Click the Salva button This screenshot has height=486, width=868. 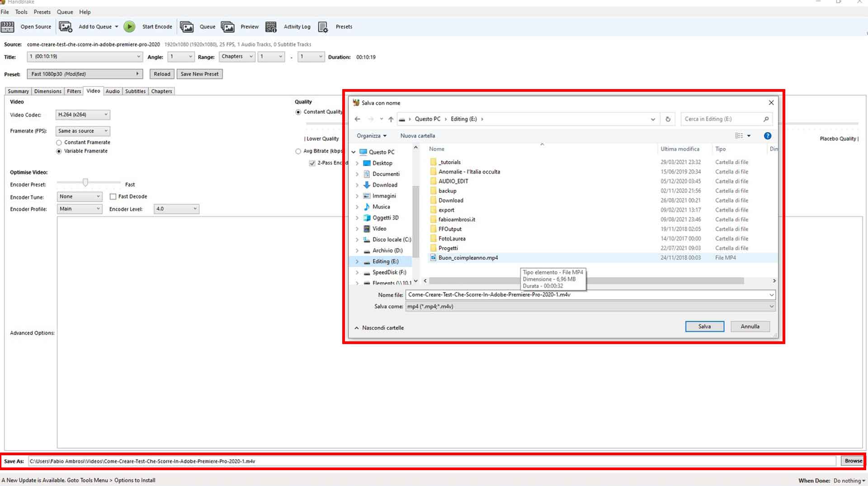click(x=704, y=326)
